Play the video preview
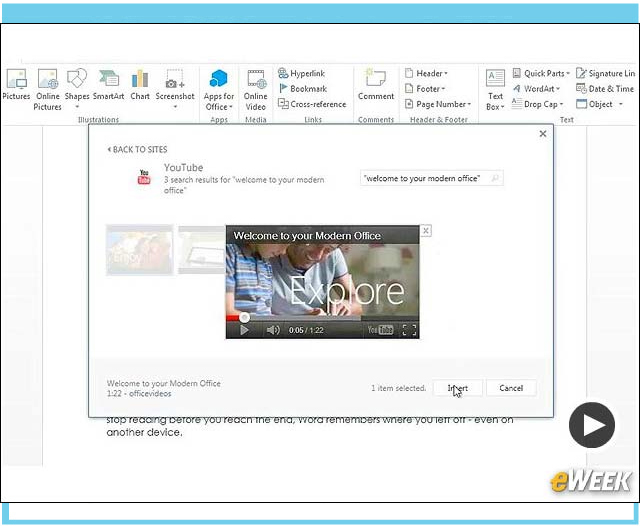This screenshot has height=526, width=640. [x=243, y=330]
